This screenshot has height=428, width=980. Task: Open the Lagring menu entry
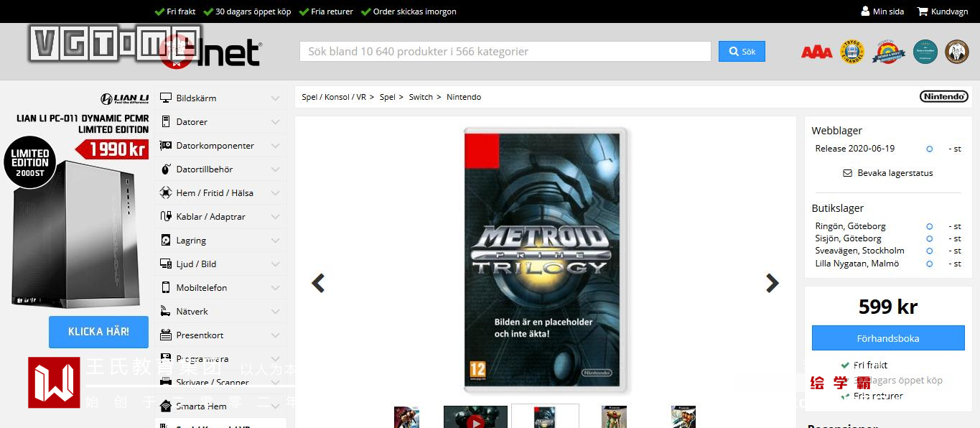(x=220, y=240)
